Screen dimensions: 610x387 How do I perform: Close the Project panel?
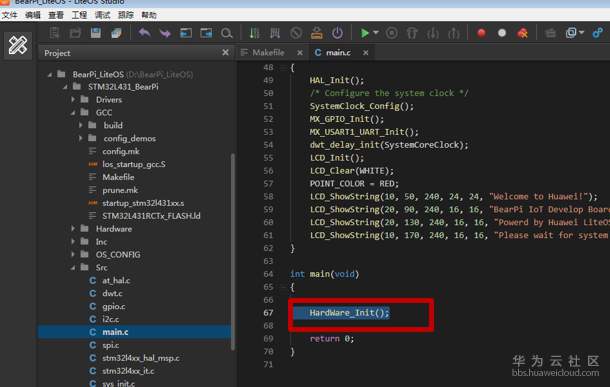click(x=225, y=53)
